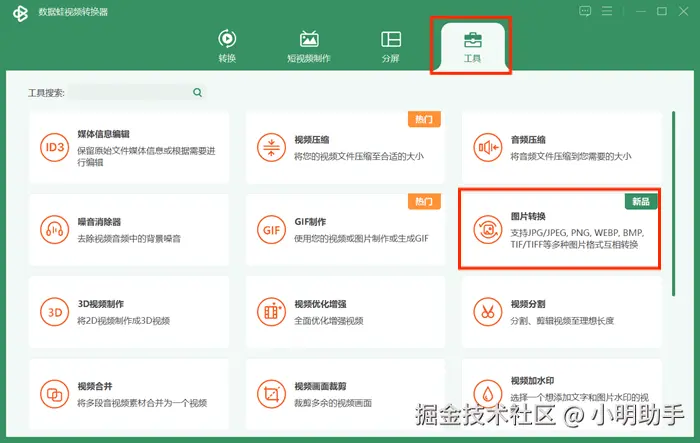Open the 图片转换 image convert icon
The width and height of the screenshot is (700, 443).
488,230
